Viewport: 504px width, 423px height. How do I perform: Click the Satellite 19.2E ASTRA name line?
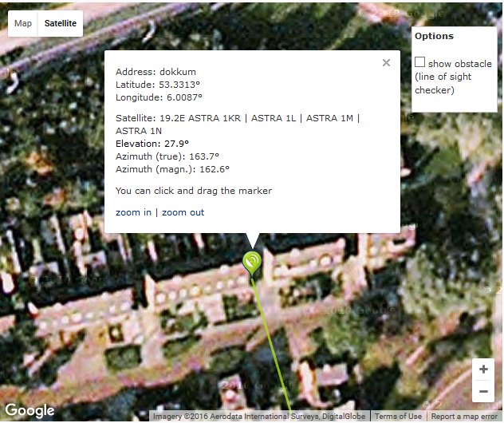[x=238, y=125]
